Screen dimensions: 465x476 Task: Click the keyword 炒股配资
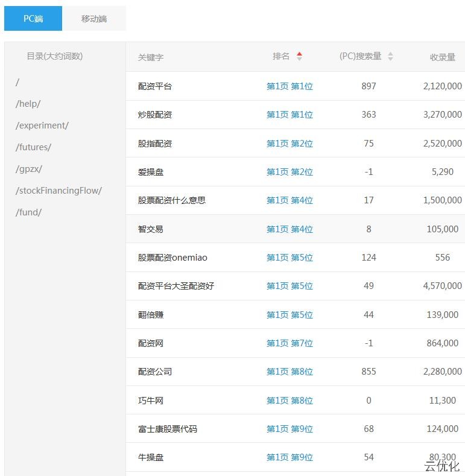(x=155, y=115)
